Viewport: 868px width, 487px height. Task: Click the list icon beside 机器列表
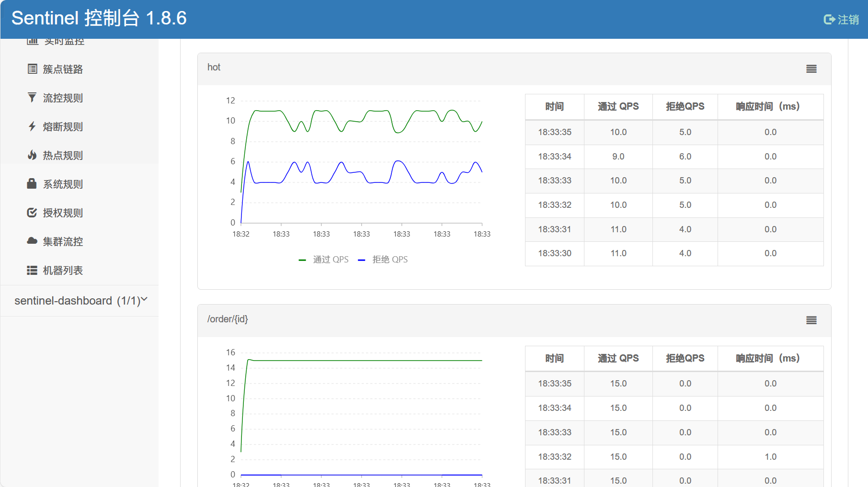(x=32, y=270)
